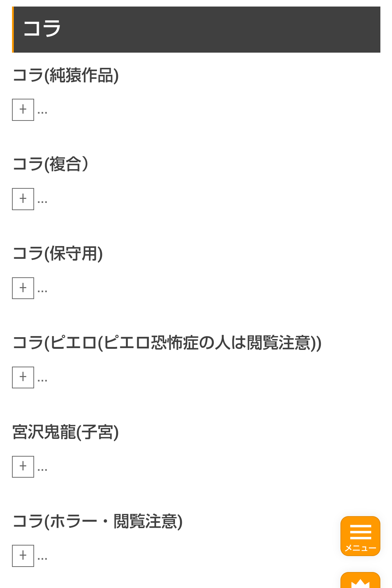Open the orange メニュー hamburger button
The height and width of the screenshot is (588, 392).
tap(360, 536)
